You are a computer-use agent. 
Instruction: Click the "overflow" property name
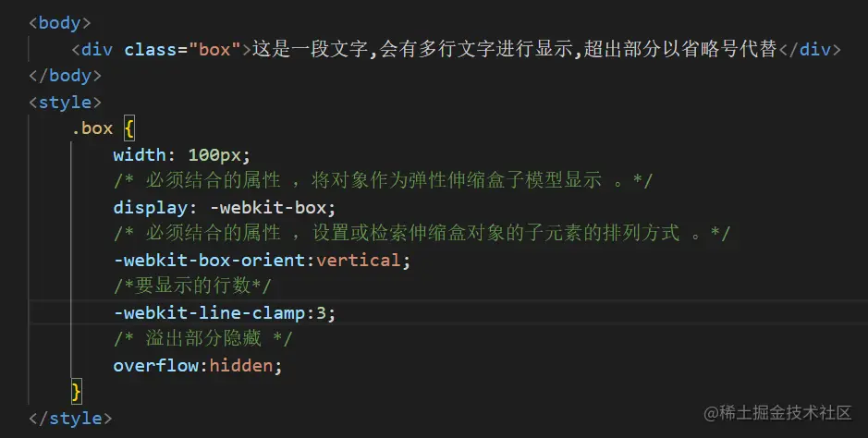click(x=156, y=366)
